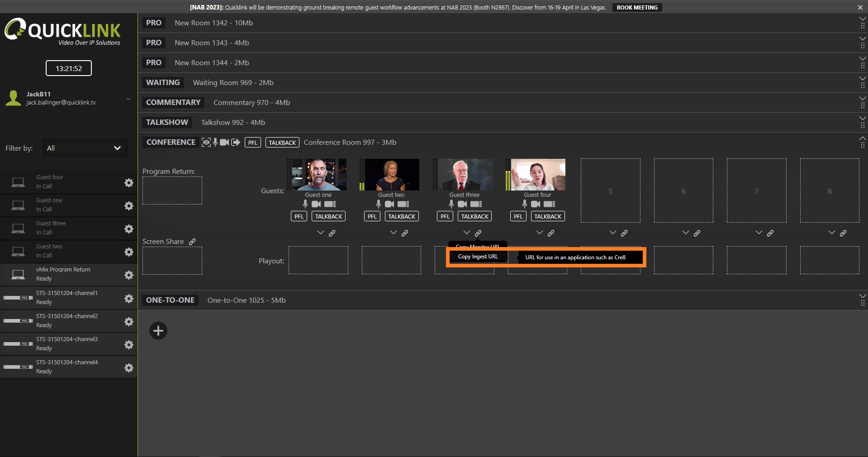This screenshot has height=457, width=868.
Task: Mute Guest two's microphone
Action: click(x=379, y=204)
